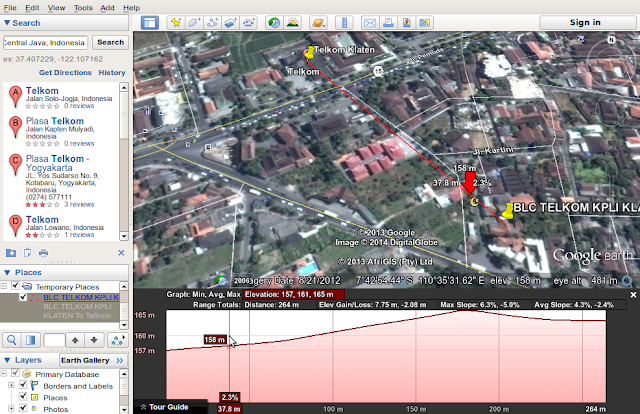Select the Add Path tool
Screen dimensions: 640x414
[x=212, y=22]
